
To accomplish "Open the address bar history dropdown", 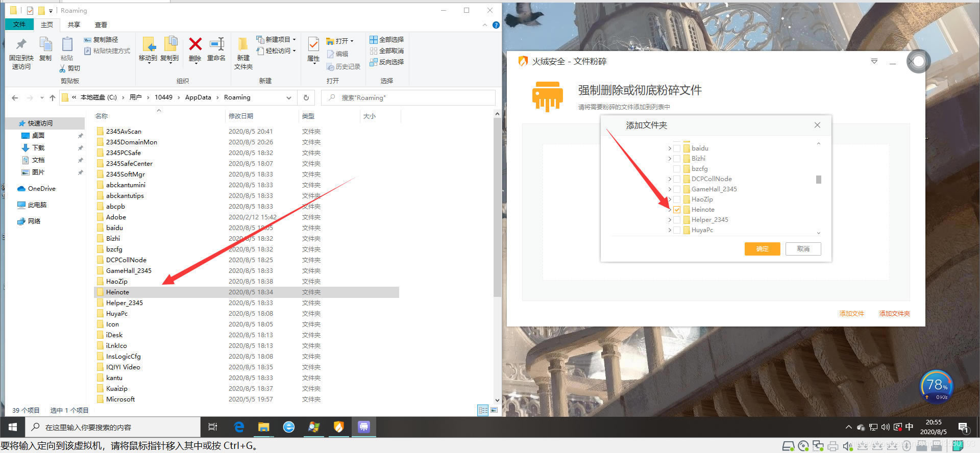I will tap(289, 98).
